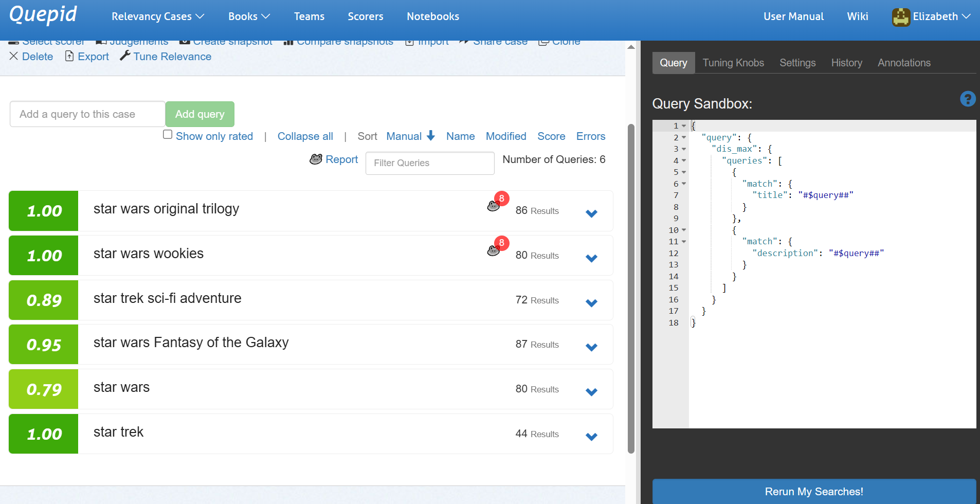Go to the Teams page

click(x=309, y=16)
